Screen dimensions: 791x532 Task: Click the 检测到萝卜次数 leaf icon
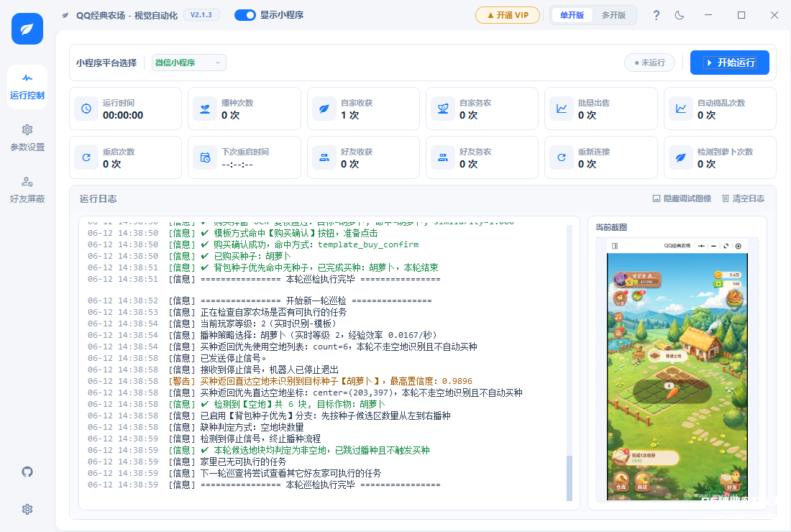pos(680,157)
